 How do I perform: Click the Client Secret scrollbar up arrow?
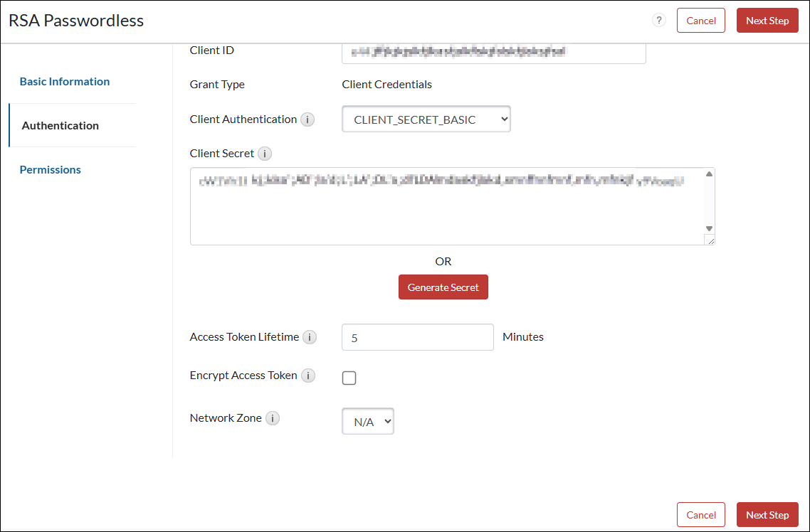point(709,174)
